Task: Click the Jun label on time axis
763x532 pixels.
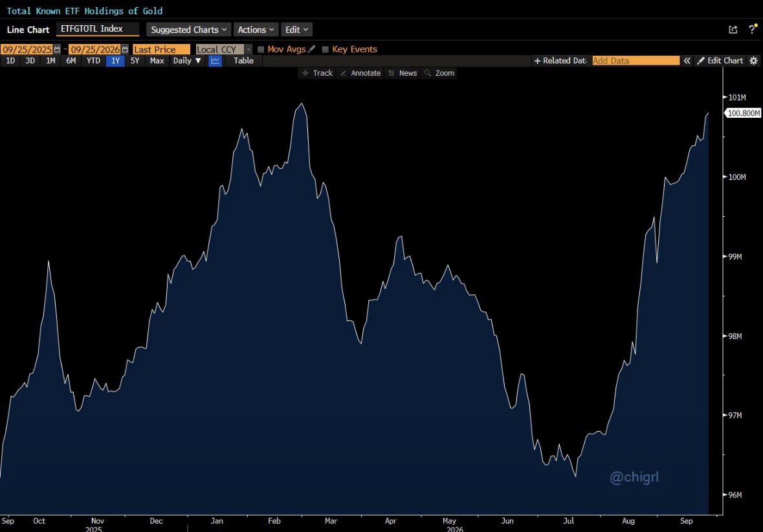Action: (x=507, y=521)
